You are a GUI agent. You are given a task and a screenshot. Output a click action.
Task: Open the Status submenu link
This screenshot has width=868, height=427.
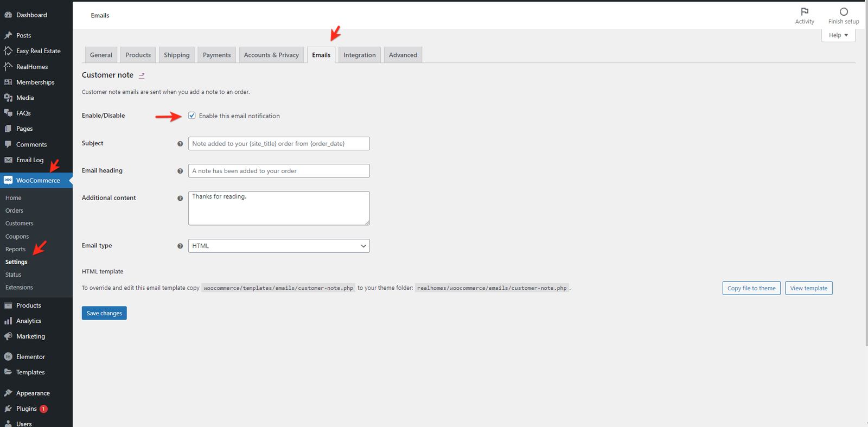coord(14,275)
